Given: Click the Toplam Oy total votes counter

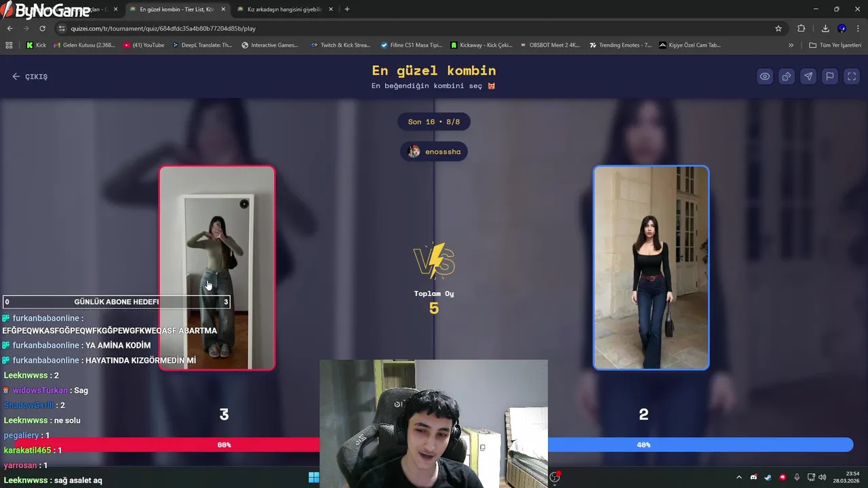Looking at the screenshot, I should (x=434, y=303).
